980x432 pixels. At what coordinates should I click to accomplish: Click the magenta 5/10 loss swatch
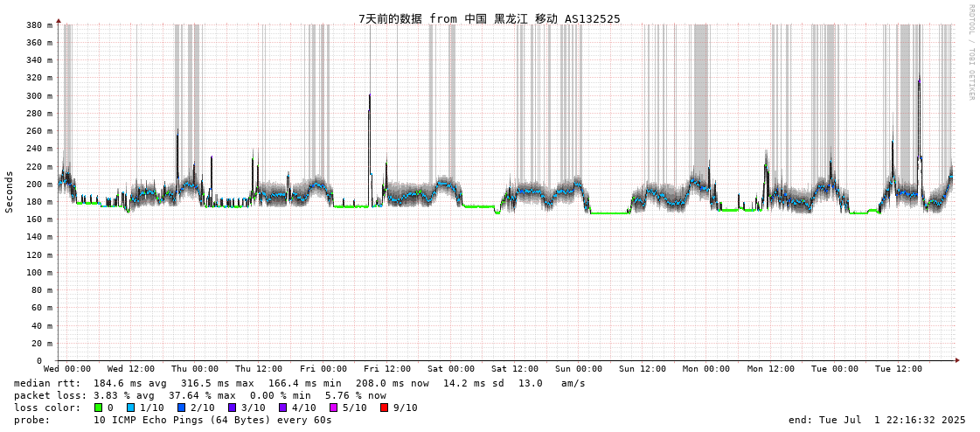[333, 408]
